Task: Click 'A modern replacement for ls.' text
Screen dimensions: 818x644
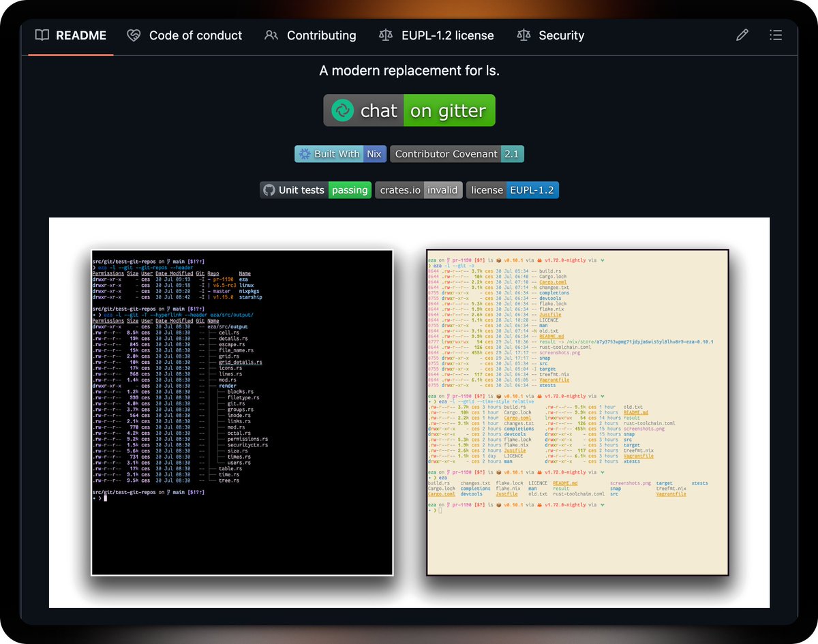Action: pyautogui.click(x=409, y=70)
